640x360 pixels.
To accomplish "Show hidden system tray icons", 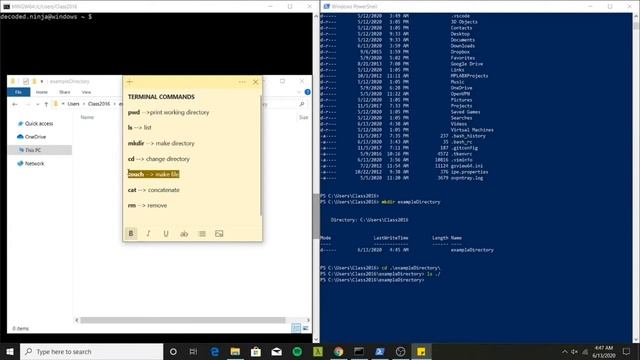I will (565, 351).
